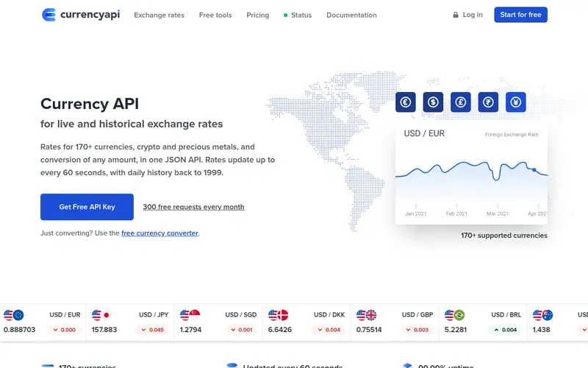The height and width of the screenshot is (368, 588).
Task: Click the Mar 2021 axis label
Action: 498,213
